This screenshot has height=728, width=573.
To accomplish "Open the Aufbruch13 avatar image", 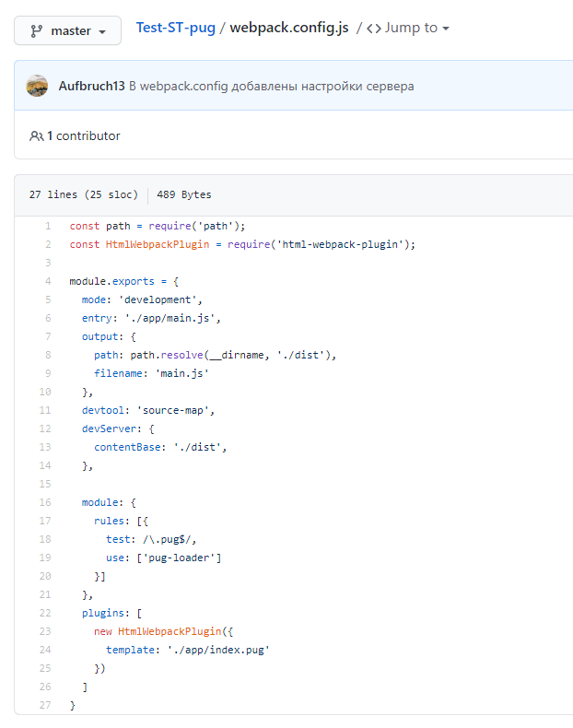I will [x=37, y=86].
